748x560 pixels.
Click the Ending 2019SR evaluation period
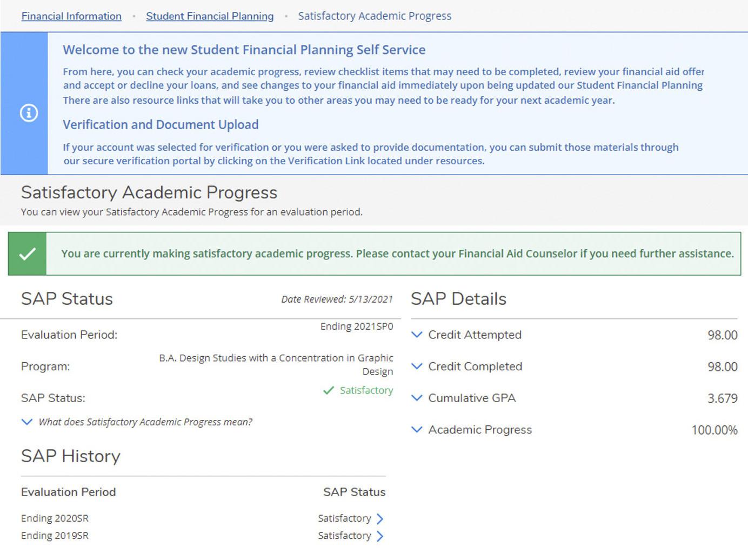pyautogui.click(x=55, y=536)
